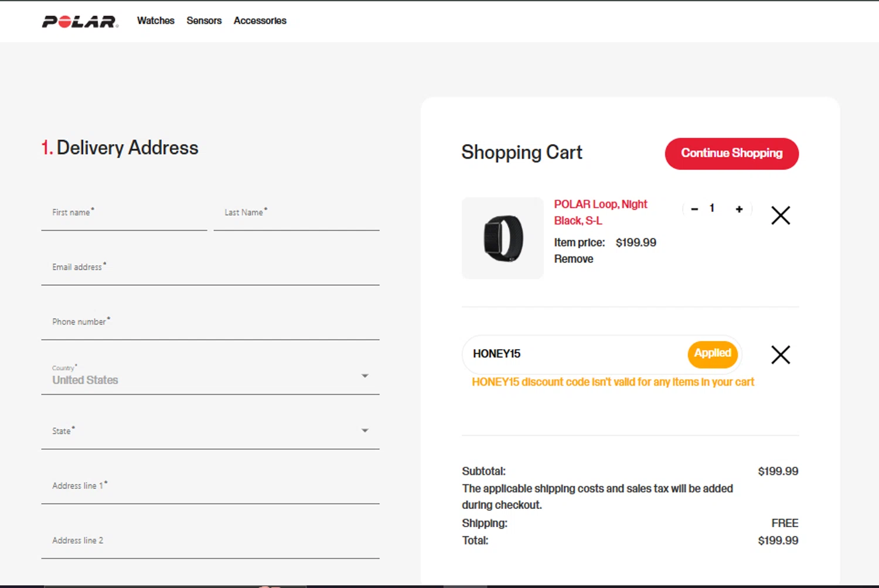Click the Total amount $199.99
Image resolution: width=879 pixels, height=588 pixels.
point(778,541)
